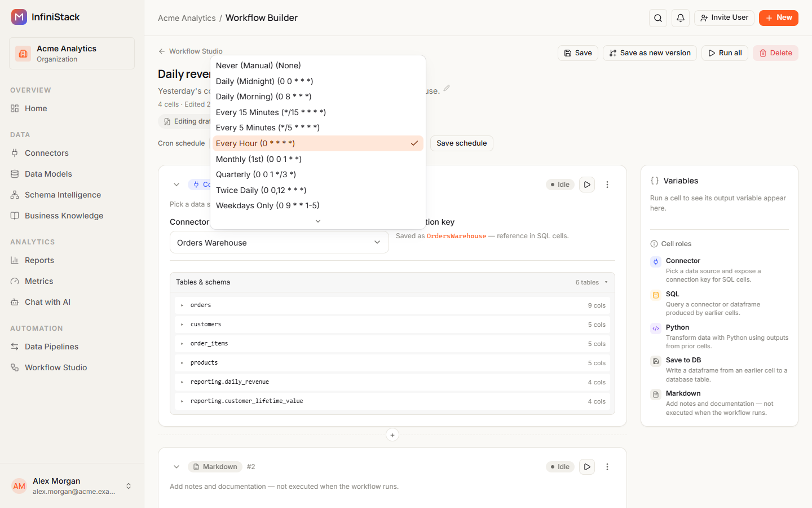Screen dimensions: 812x508
Task: Click the InfiniStack logo icon
Action: click(19, 17)
